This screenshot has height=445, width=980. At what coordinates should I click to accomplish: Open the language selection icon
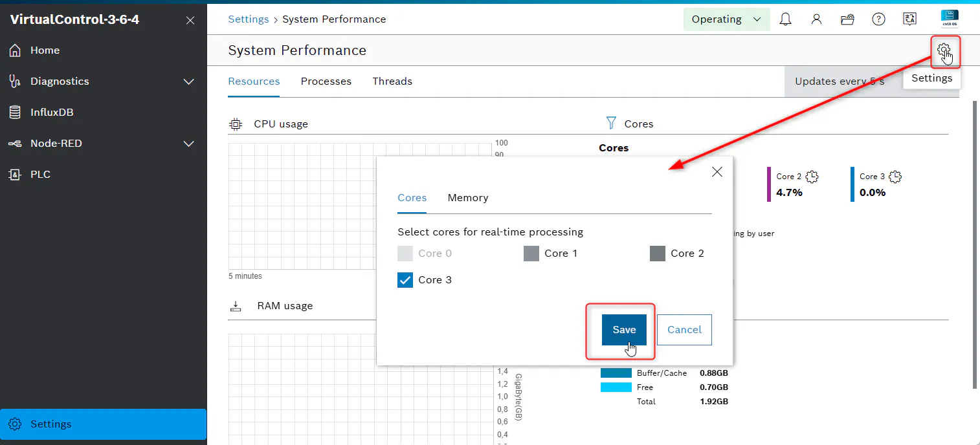pos(909,19)
